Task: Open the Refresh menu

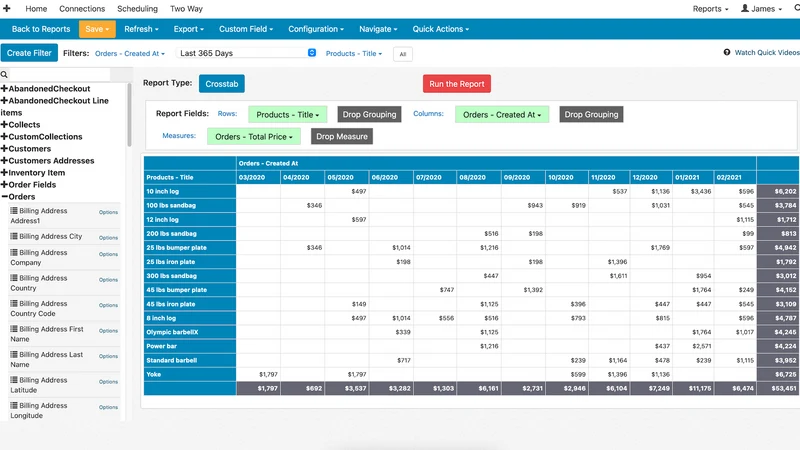Action: (x=141, y=29)
